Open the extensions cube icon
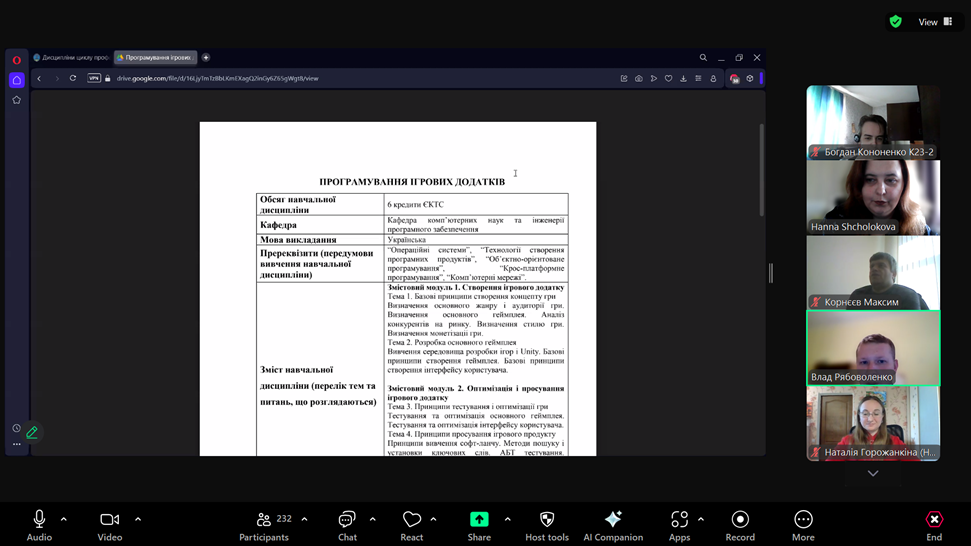The height and width of the screenshot is (546, 971). (750, 79)
